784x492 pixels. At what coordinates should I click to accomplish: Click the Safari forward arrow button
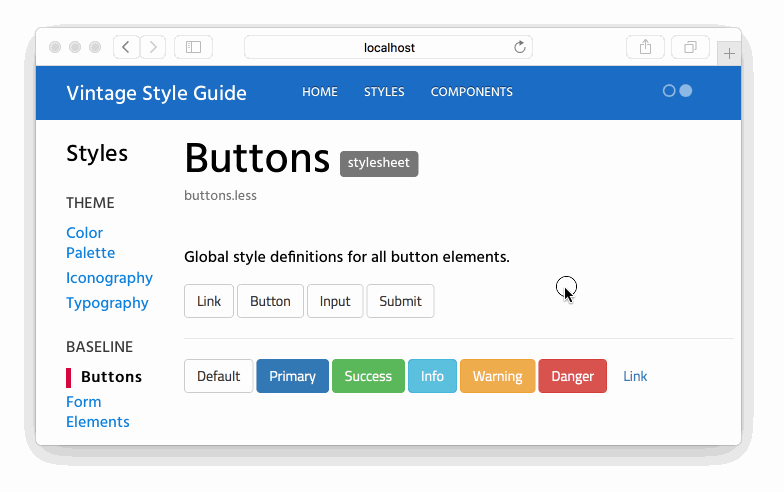[x=153, y=47]
